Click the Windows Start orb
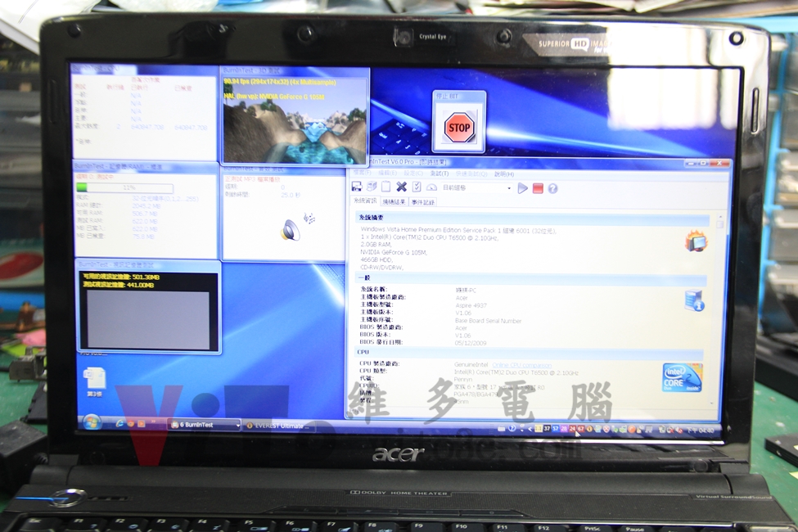798x532 pixels. pyautogui.click(x=92, y=422)
